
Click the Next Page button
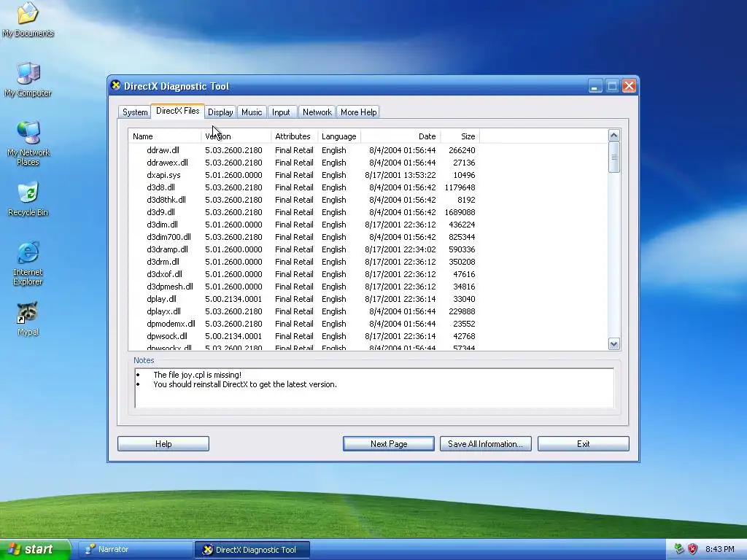(389, 444)
